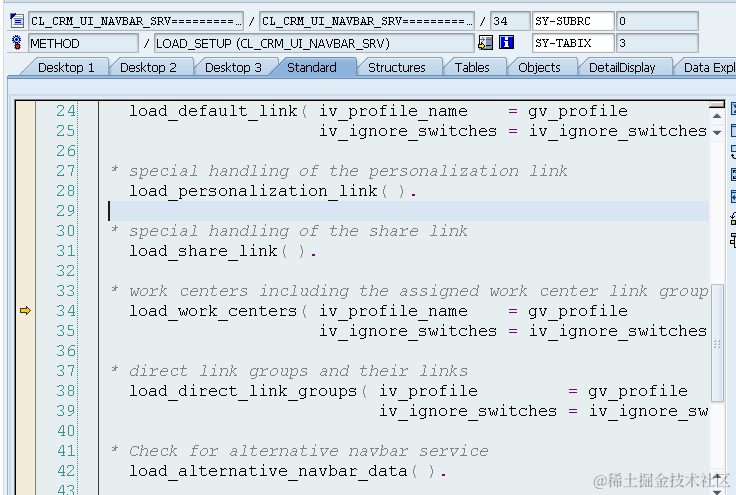Open the Desktop 3 tab
Image resolution: width=736 pixels, height=495 pixels.
click(233, 68)
